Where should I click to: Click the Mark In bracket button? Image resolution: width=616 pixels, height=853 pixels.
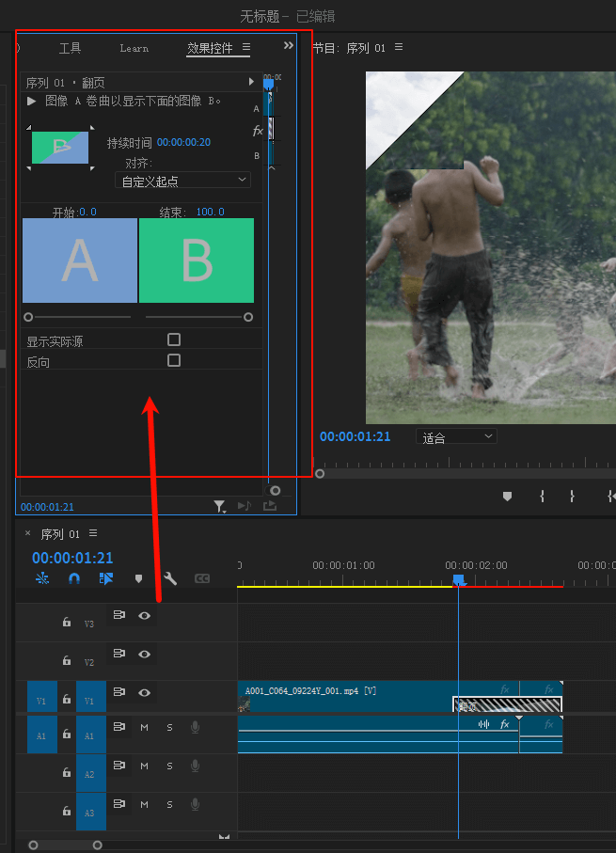pos(542,496)
